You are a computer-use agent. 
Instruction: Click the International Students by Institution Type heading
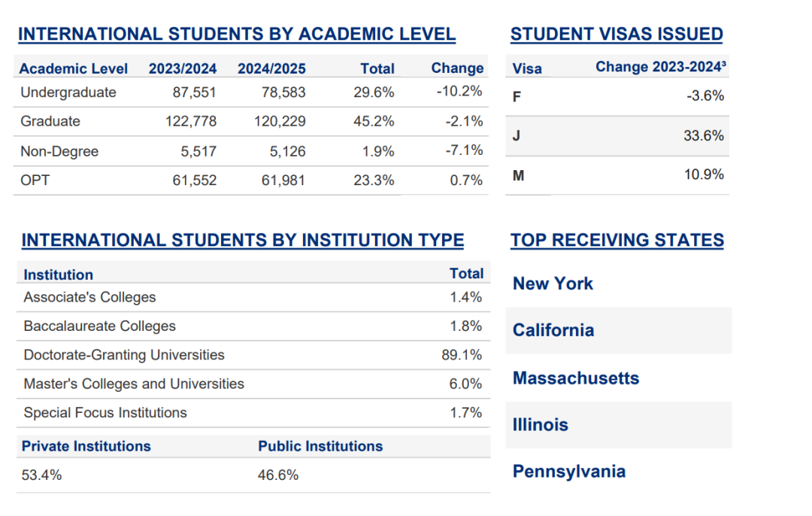[242, 241]
